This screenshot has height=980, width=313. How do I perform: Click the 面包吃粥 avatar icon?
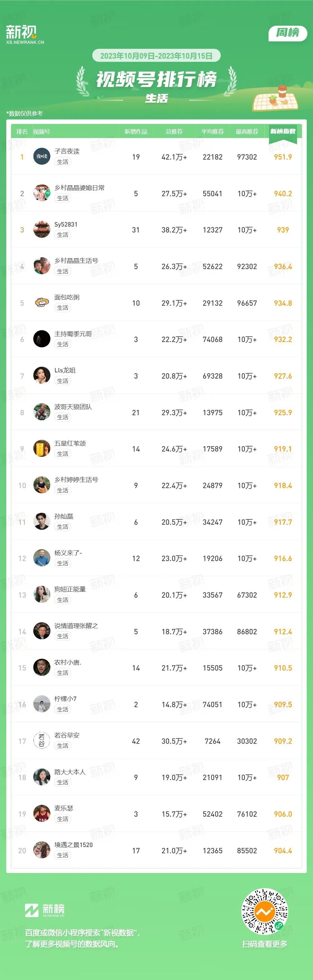(x=42, y=303)
